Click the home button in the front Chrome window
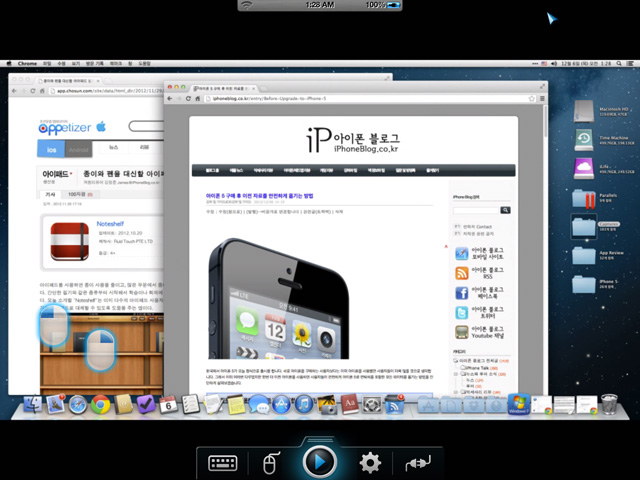Screen dimensions: 640x480 pos(198,98)
